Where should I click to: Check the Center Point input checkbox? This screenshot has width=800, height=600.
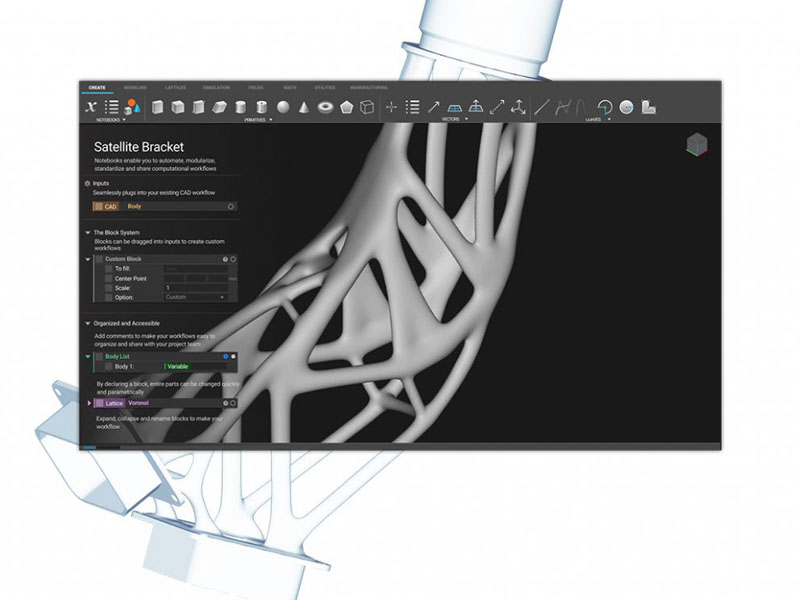click(x=107, y=278)
